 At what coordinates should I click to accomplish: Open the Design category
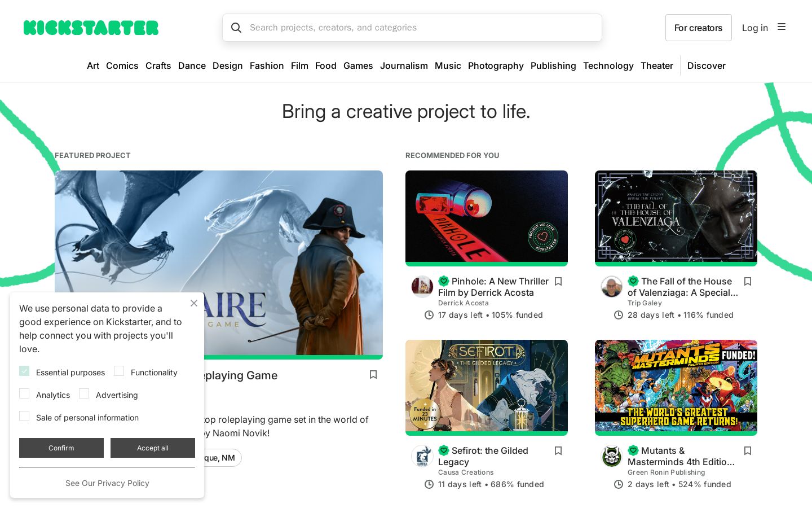(x=228, y=65)
